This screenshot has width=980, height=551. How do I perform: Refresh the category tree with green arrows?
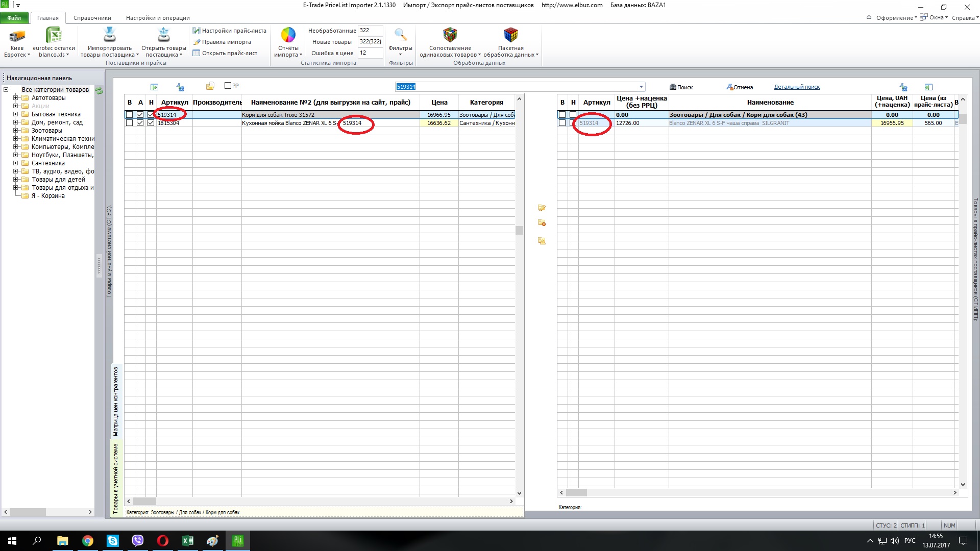(99, 91)
